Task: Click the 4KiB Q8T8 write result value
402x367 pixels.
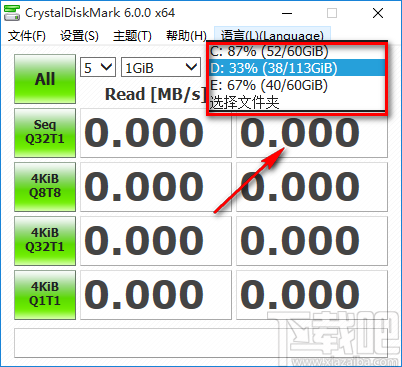Action: point(312,187)
